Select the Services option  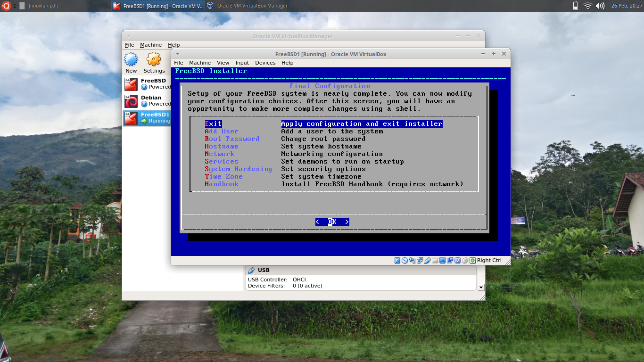[222, 162]
